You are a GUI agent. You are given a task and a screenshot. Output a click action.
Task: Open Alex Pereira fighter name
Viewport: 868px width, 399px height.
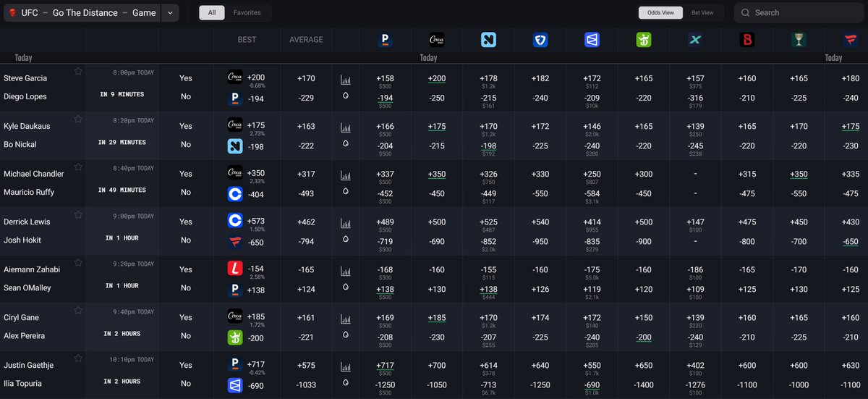[24, 335]
